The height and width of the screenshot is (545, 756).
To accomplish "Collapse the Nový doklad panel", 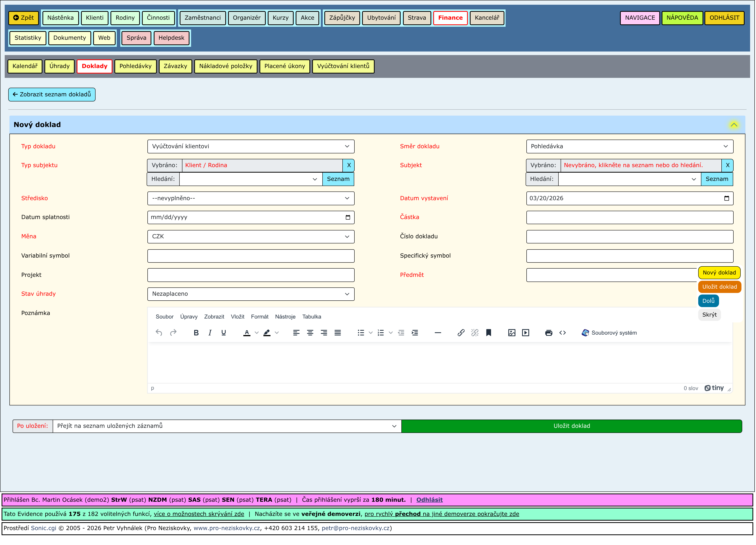I will [734, 125].
